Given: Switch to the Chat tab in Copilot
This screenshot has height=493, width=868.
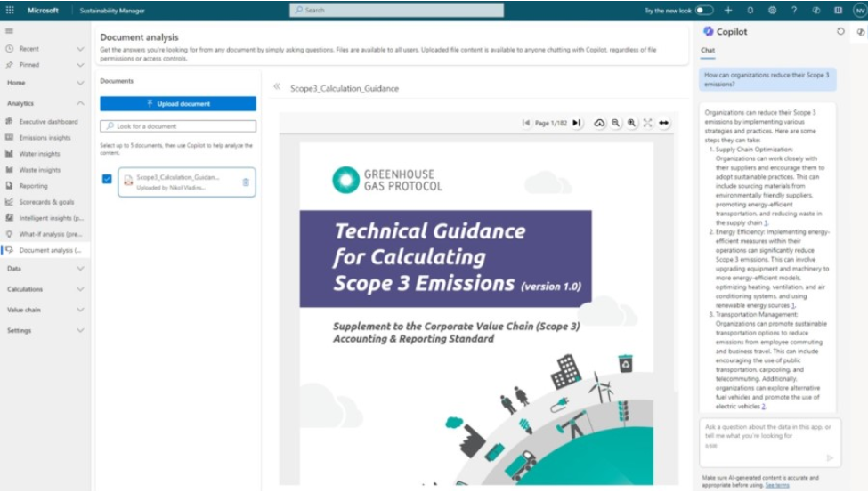Looking at the screenshot, I should pos(708,51).
